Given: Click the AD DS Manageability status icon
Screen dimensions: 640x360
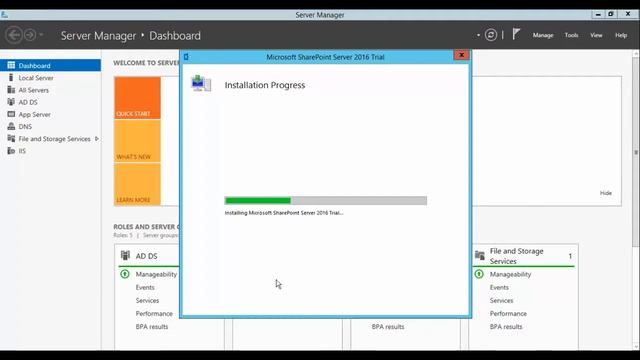Looking at the screenshot, I should coord(125,274).
